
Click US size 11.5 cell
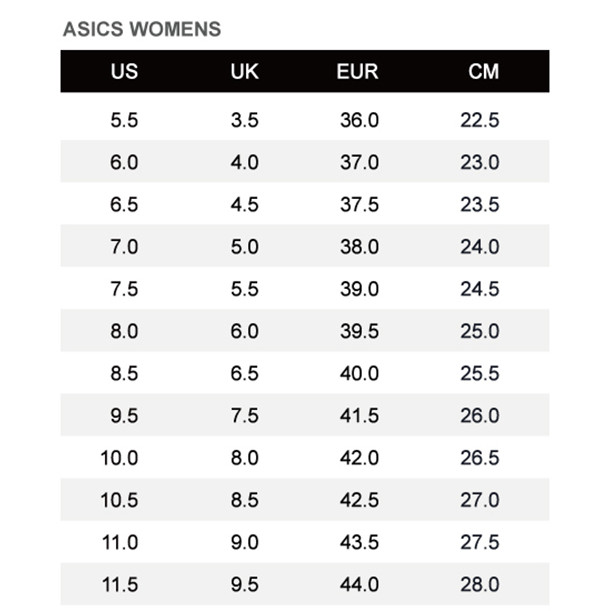tap(120, 585)
